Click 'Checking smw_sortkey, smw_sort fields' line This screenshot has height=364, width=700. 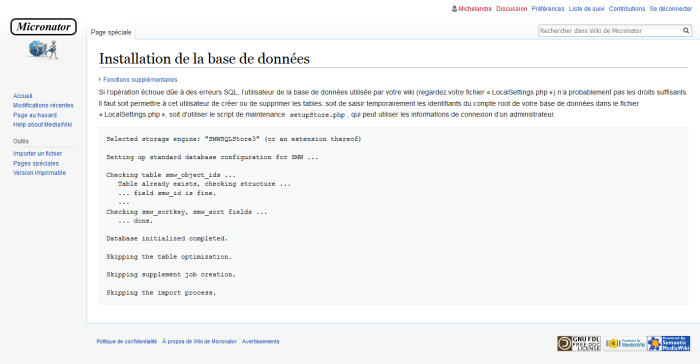click(x=187, y=212)
